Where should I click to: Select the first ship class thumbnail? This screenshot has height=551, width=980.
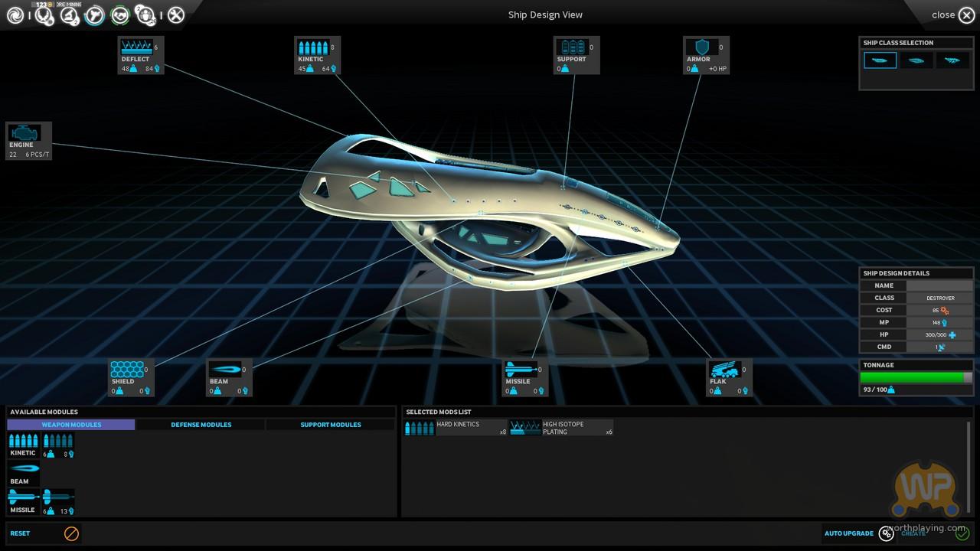(880, 60)
